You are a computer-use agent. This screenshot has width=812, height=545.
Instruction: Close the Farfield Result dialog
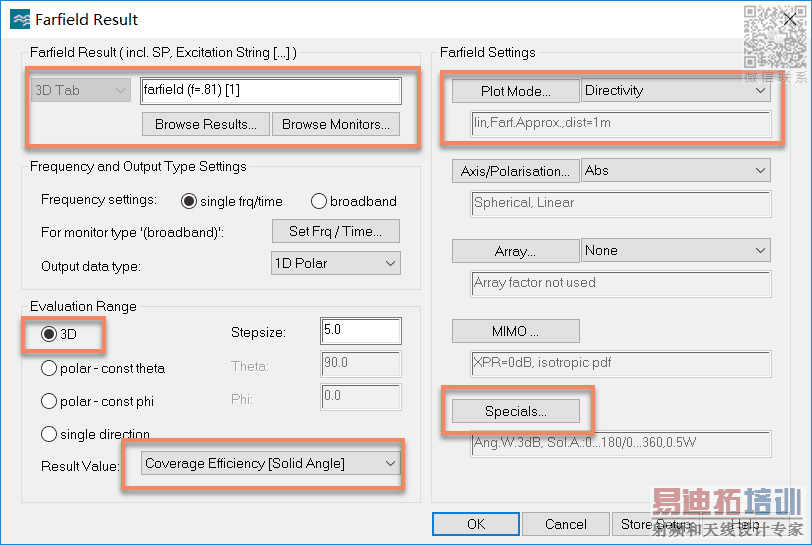tap(790, 20)
